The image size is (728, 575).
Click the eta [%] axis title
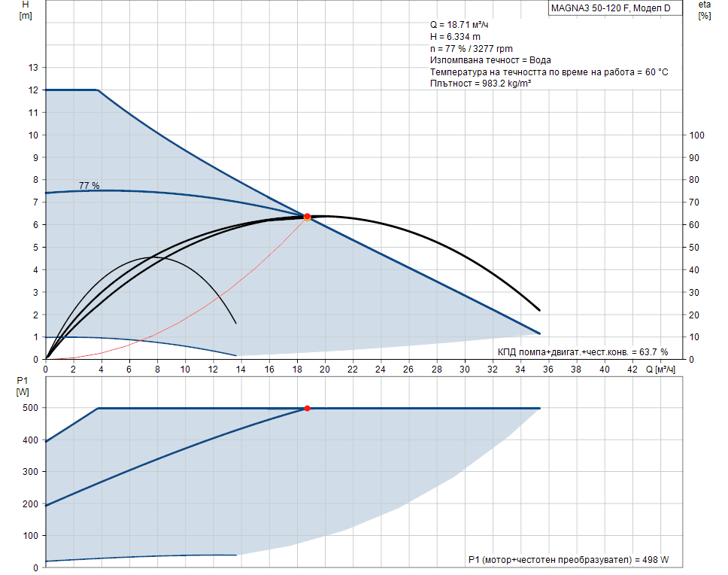click(x=705, y=10)
